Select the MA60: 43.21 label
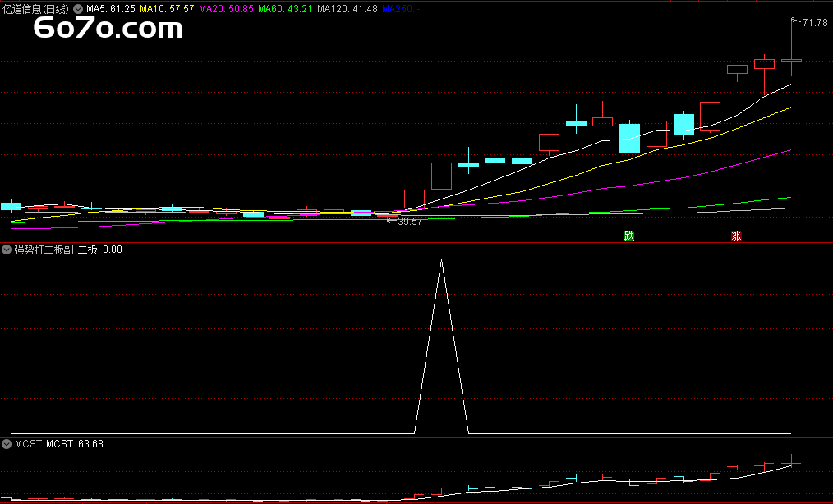Screen dimensions: 833x504 click(285, 9)
